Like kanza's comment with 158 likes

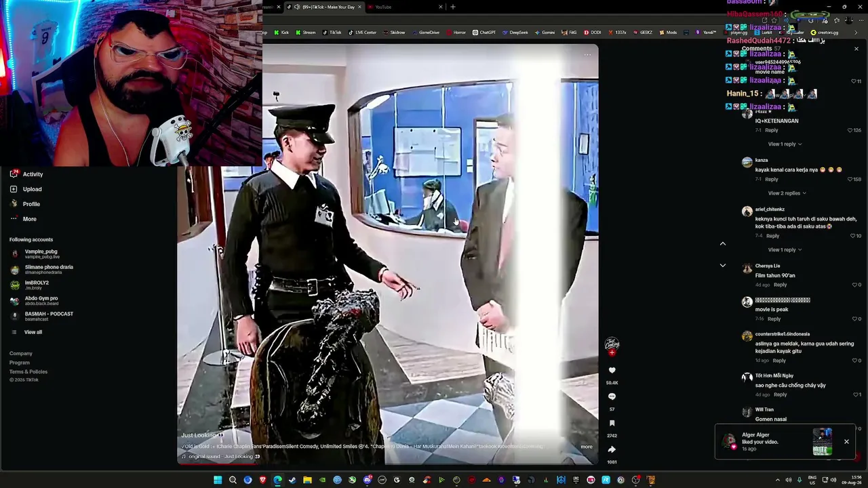(850, 180)
